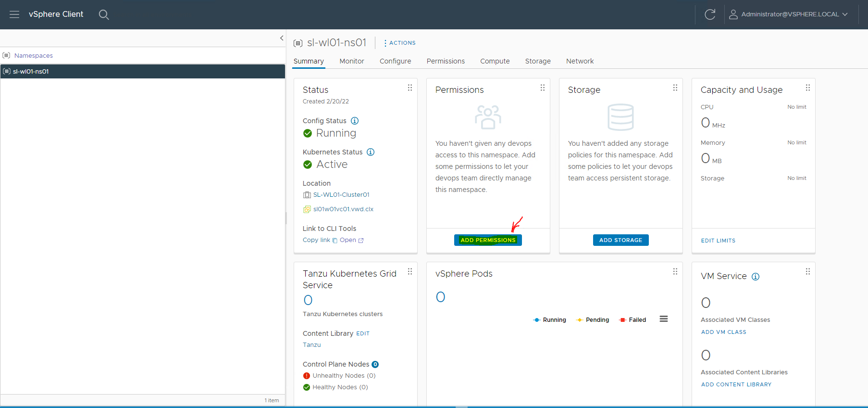
Task: Open the Tanzu content library link
Action: tap(311, 345)
